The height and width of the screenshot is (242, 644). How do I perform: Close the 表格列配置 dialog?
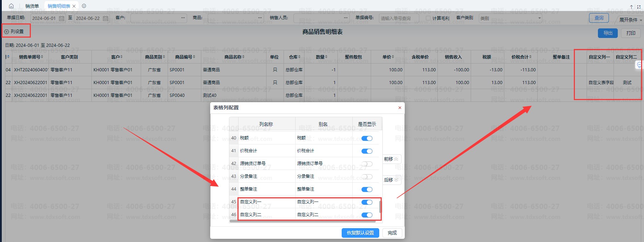pos(400,108)
